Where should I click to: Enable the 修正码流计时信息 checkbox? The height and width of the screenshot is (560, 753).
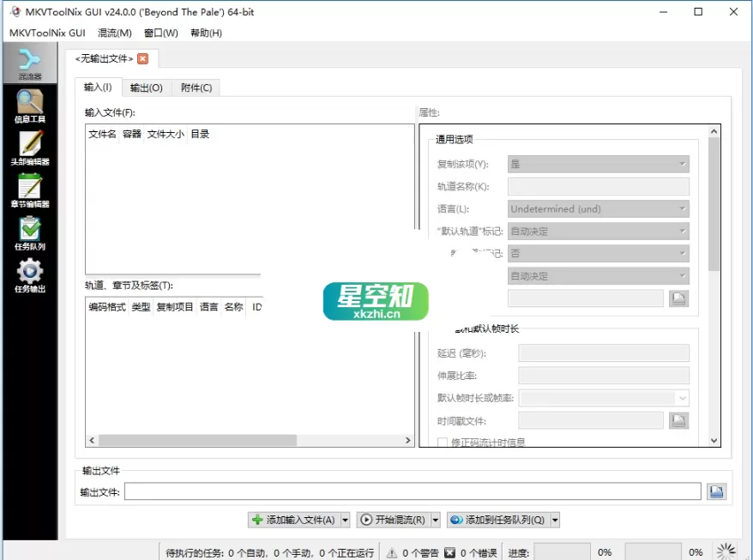[442, 441]
